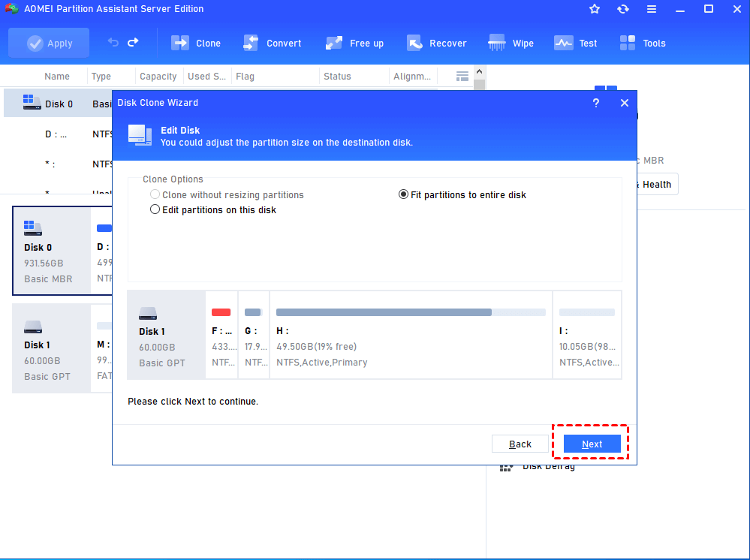Image resolution: width=750 pixels, height=560 pixels.
Task: Click the undo arrow icon
Action: click(113, 43)
